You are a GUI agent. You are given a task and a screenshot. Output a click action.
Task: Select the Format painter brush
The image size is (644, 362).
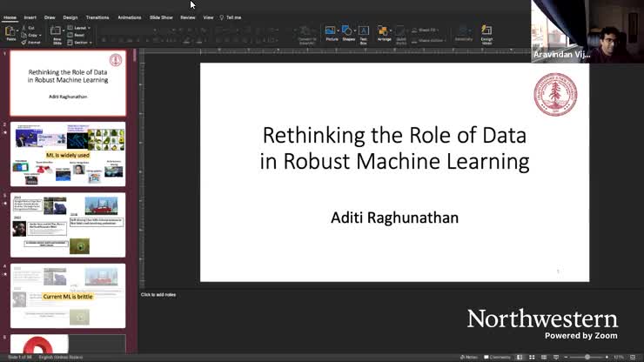[x=30, y=43]
